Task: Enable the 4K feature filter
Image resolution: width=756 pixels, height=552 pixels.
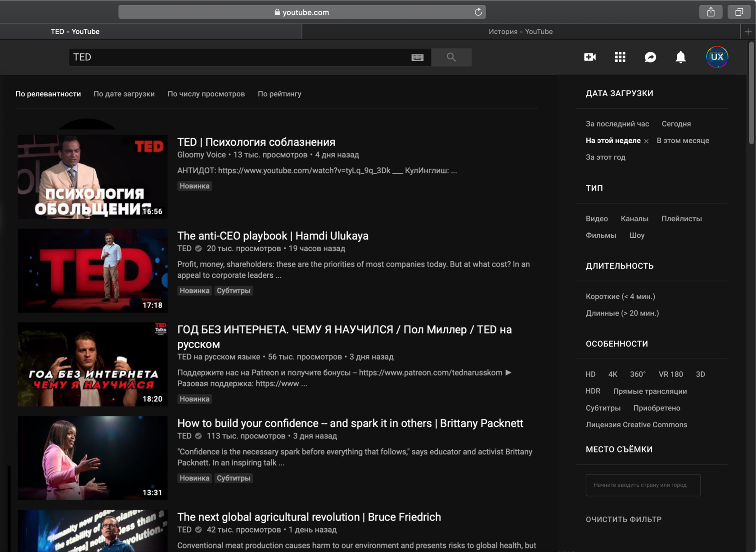Action: [612, 374]
